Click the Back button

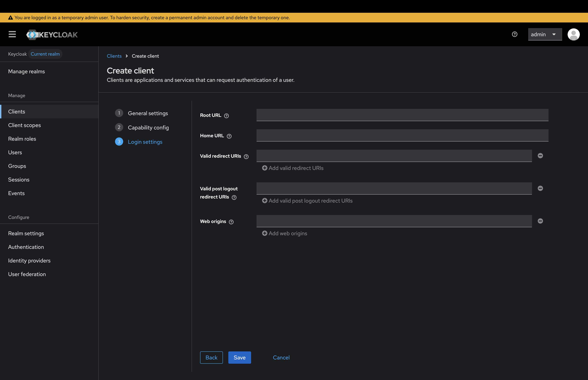point(211,358)
